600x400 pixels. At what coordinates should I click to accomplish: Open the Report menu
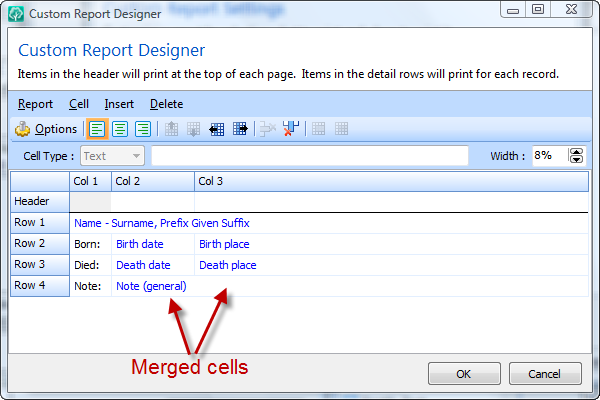35,104
